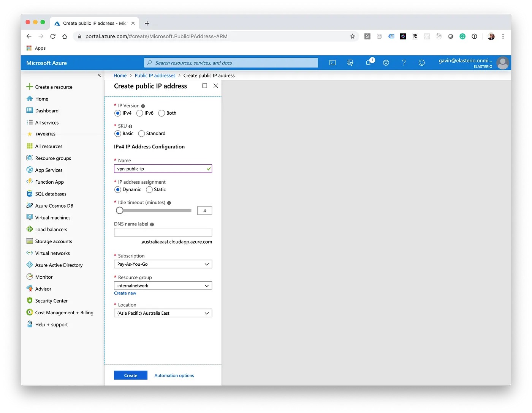The width and height of the screenshot is (532, 413).
Task: Open portal settings gear
Action: (x=386, y=63)
